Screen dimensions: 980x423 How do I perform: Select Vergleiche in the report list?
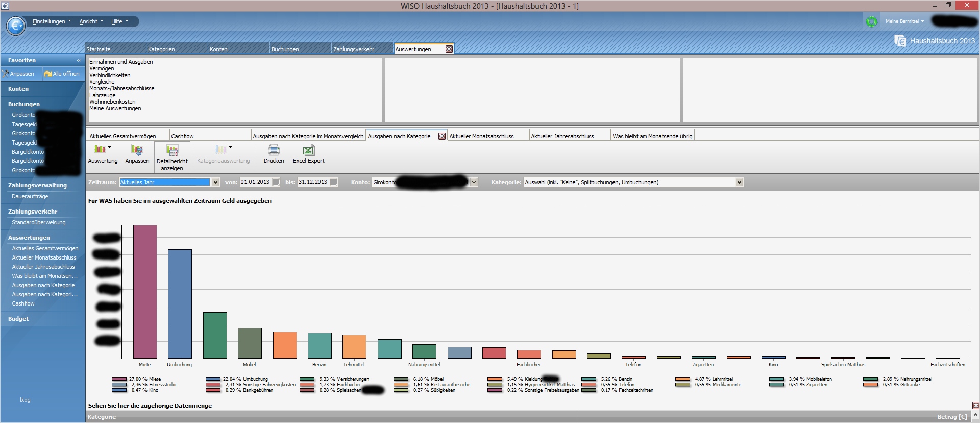[102, 82]
